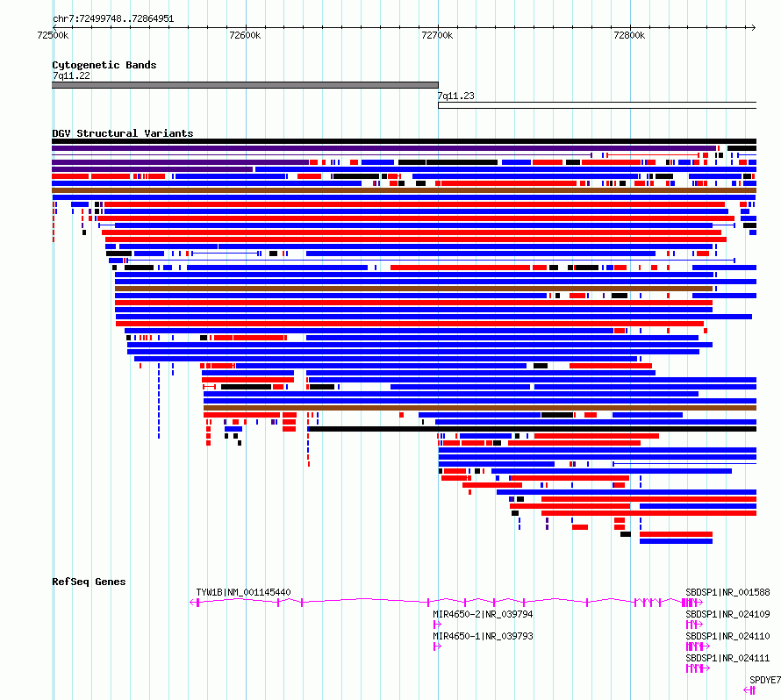Select the topmost full-width brown variant bar
Screen dimensions: 781x700
(x=404, y=190)
